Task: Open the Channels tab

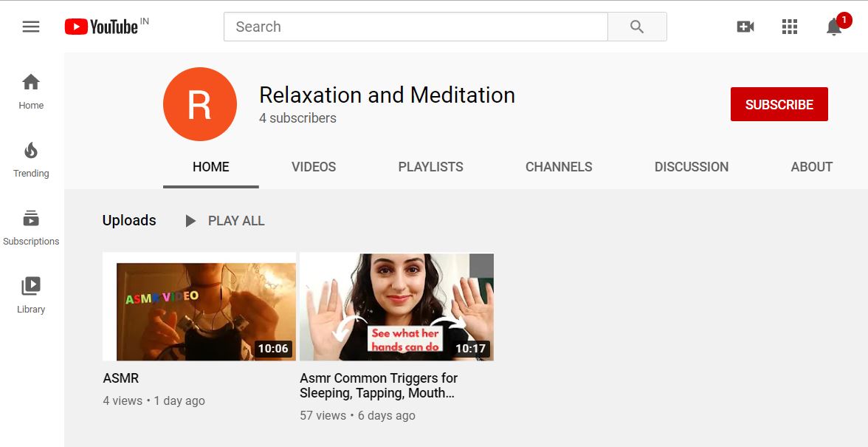Action: (x=559, y=167)
